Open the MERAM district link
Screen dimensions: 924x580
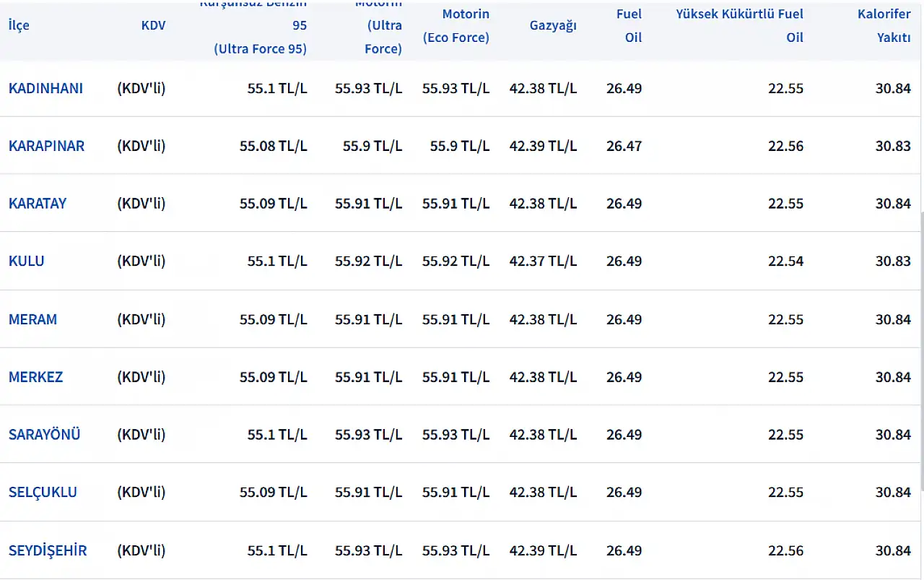(x=32, y=319)
